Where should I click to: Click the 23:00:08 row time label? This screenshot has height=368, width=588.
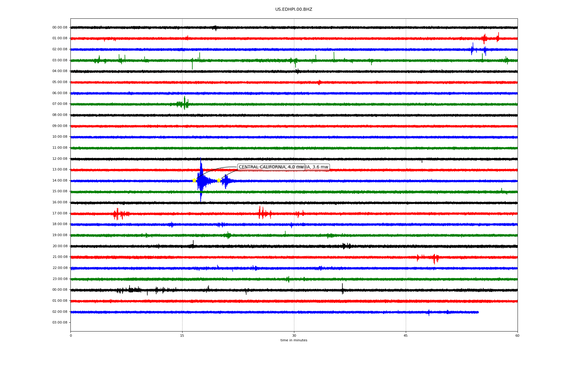(60, 279)
